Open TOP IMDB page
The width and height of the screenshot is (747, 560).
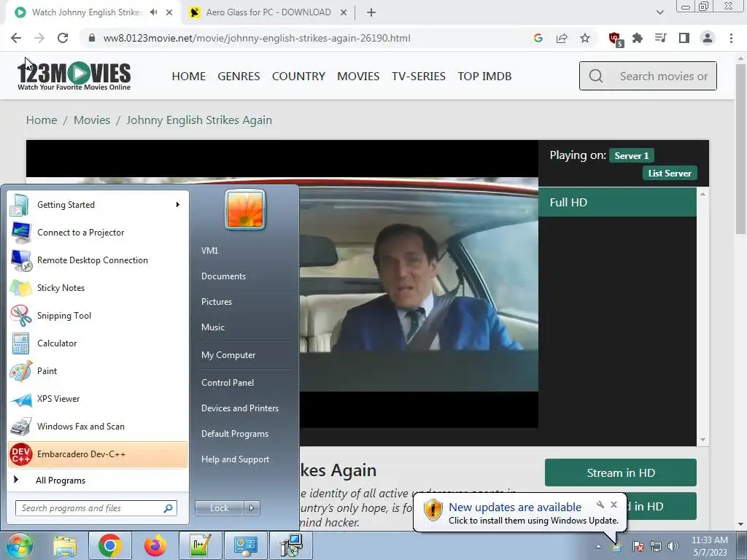click(x=484, y=76)
